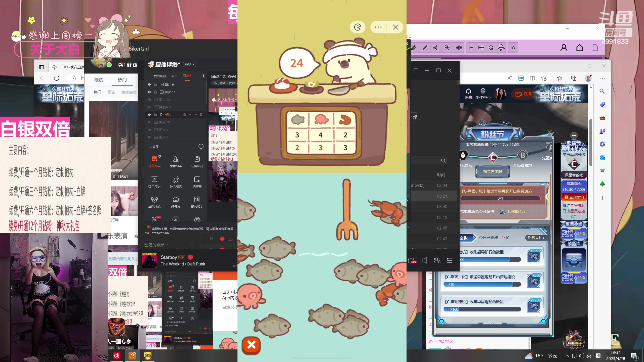Viewport: 644px width, 362px height.
Task: Open the 任务大厅> link arrow
Action: point(536,238)
